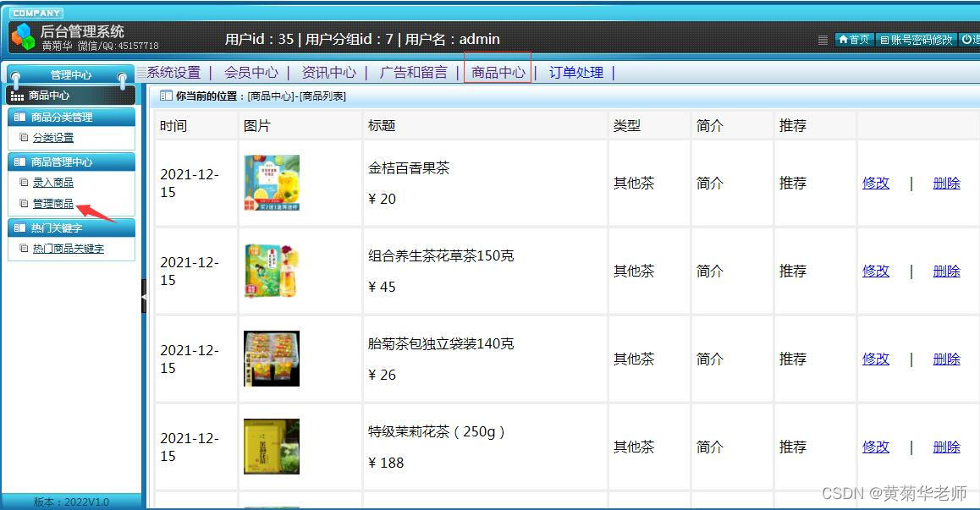Open 商品中心 menu tab
This screenshot has height=510, width=980.
tap(498, 73)
